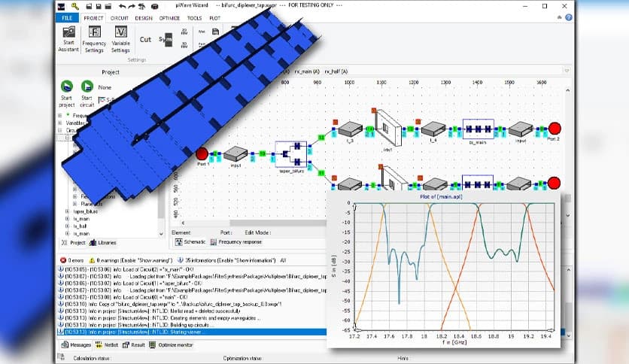Click the green Start project icon

[x=67, y=86]
